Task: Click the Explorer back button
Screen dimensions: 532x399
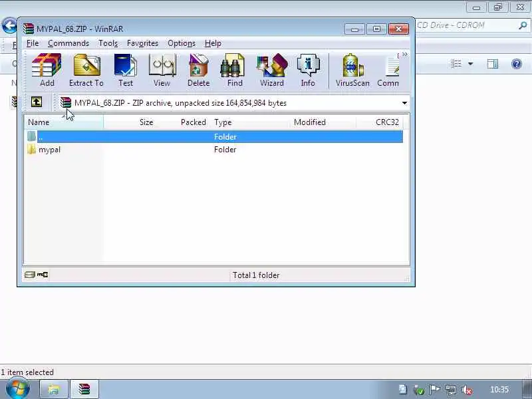Action: (9, 25)
